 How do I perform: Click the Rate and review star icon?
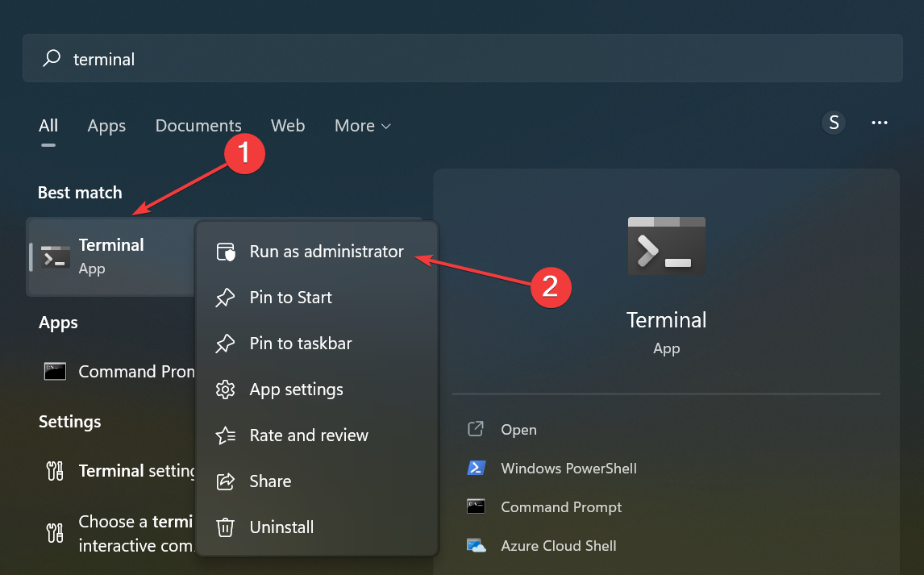226,435
